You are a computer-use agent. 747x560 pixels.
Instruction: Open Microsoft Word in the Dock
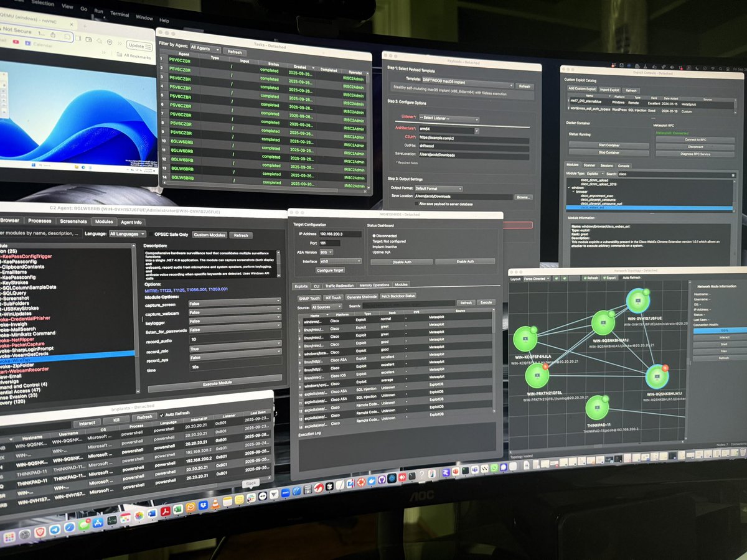[153, 513]
